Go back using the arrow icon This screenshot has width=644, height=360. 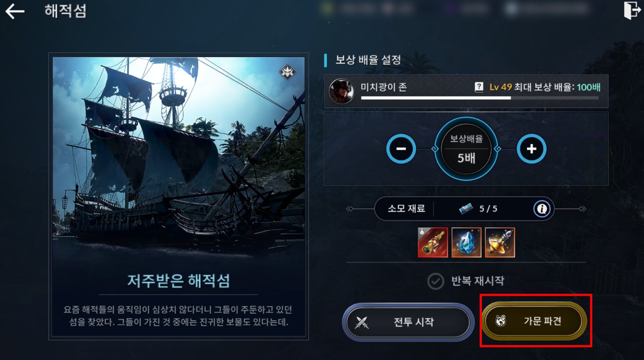pyautogui.click(x=15, y=11)
